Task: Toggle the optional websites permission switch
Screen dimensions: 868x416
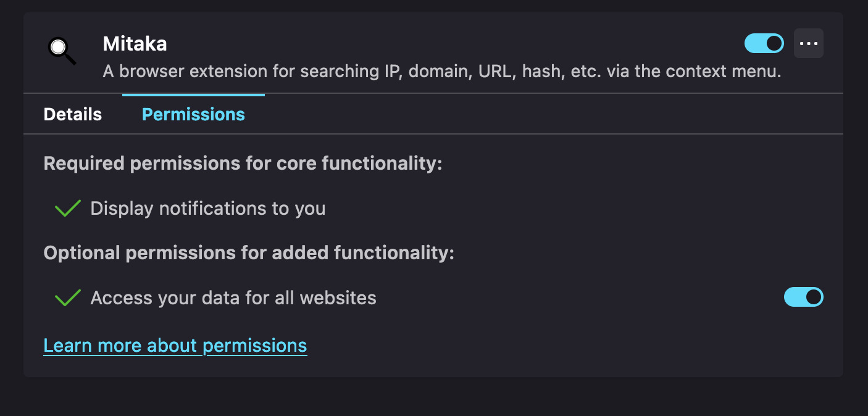Action: click(803, 297)
